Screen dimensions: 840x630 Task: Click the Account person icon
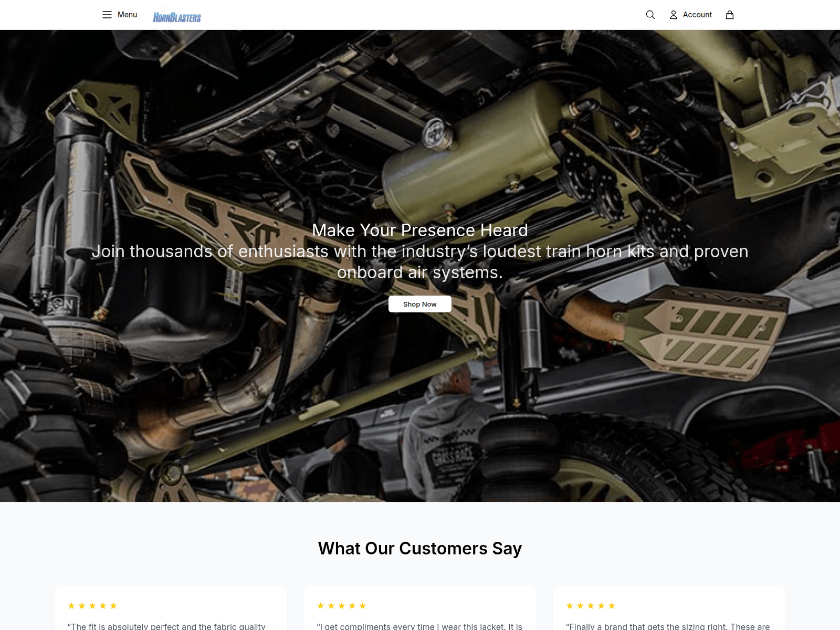(x=674, y=15)
